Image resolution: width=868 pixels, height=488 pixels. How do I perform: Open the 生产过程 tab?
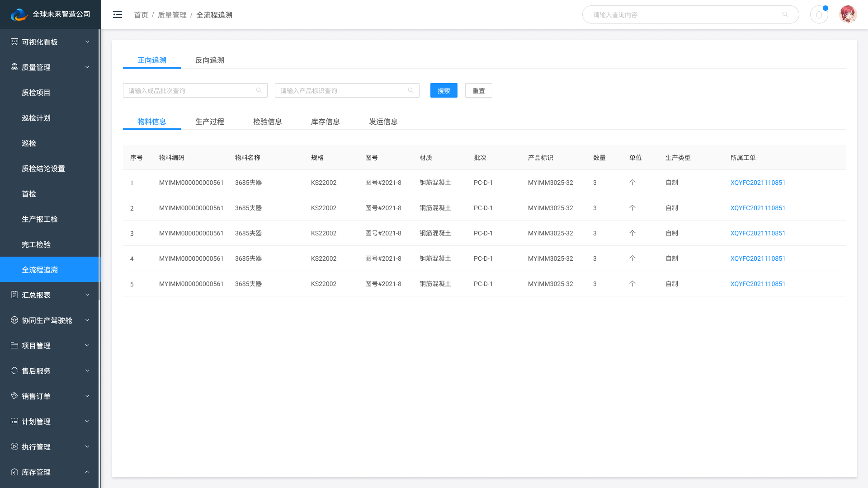(209, 122)
